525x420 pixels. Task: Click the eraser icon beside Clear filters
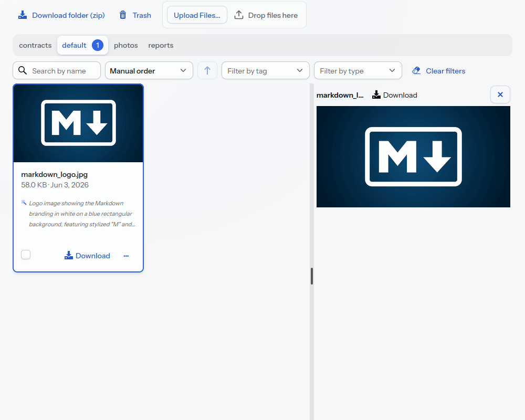coord(416,71)
